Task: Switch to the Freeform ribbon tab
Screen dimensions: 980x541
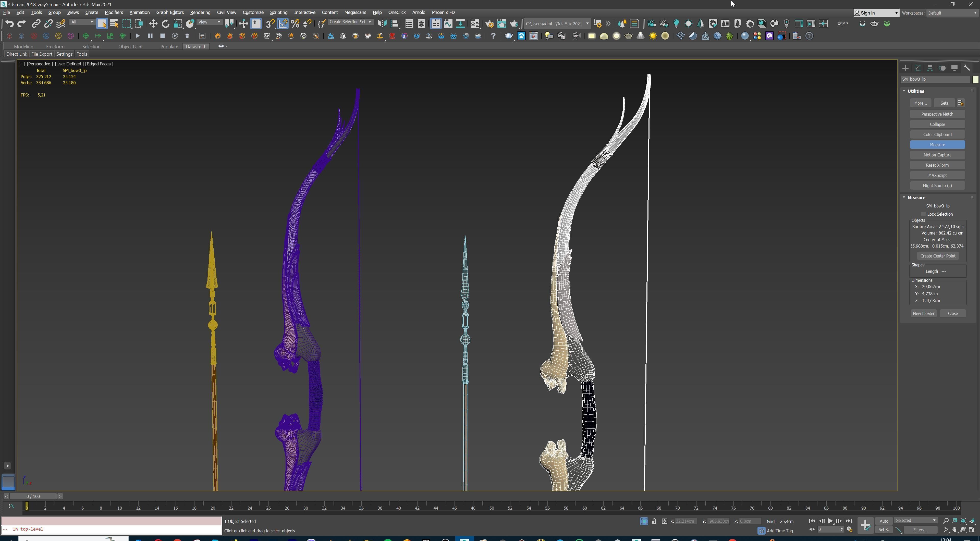Action: (x=55, y=46)
